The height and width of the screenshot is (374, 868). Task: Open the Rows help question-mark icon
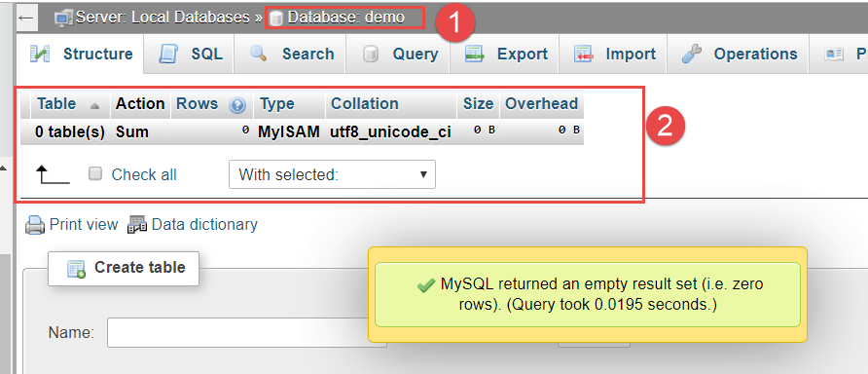(237, 105)
